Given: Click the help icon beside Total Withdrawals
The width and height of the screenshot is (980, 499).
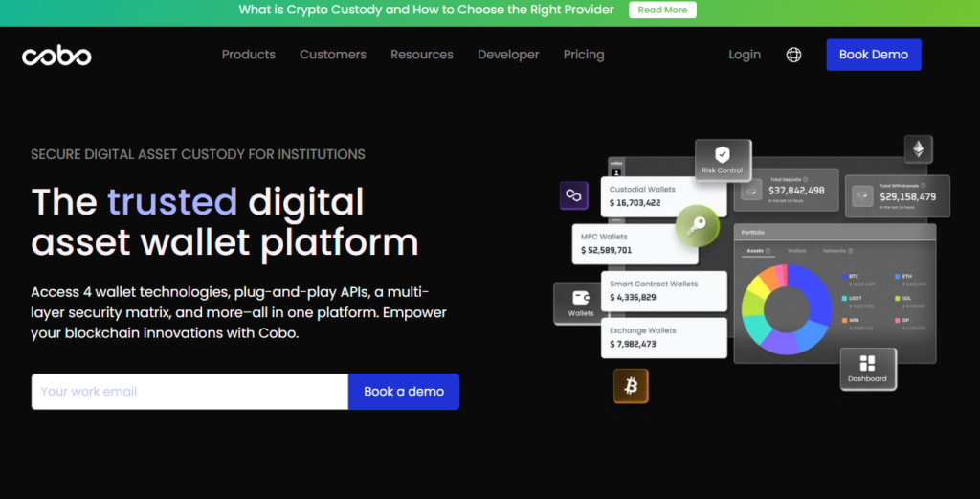Looking at the screenshot, I should pyautogui.click(x=924, y=185).
